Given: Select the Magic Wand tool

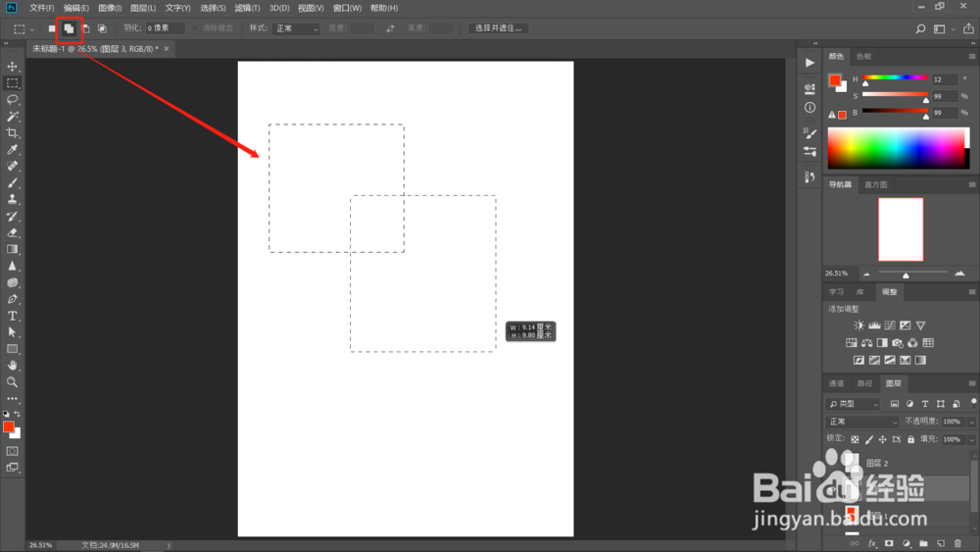Looking at the screenshot, I should tap(12, 117).
